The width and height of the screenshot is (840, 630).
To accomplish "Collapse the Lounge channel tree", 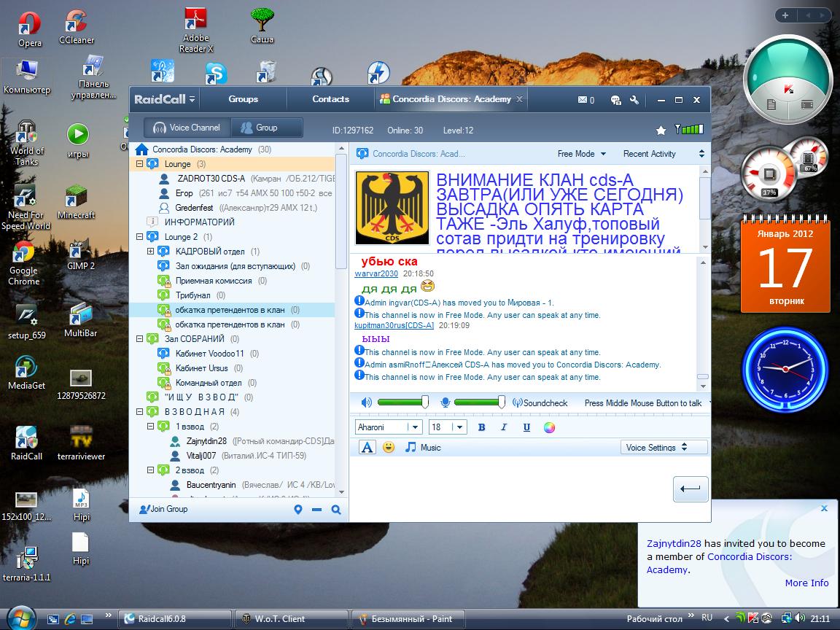I will pyautogui.click(x=139, y=164).
